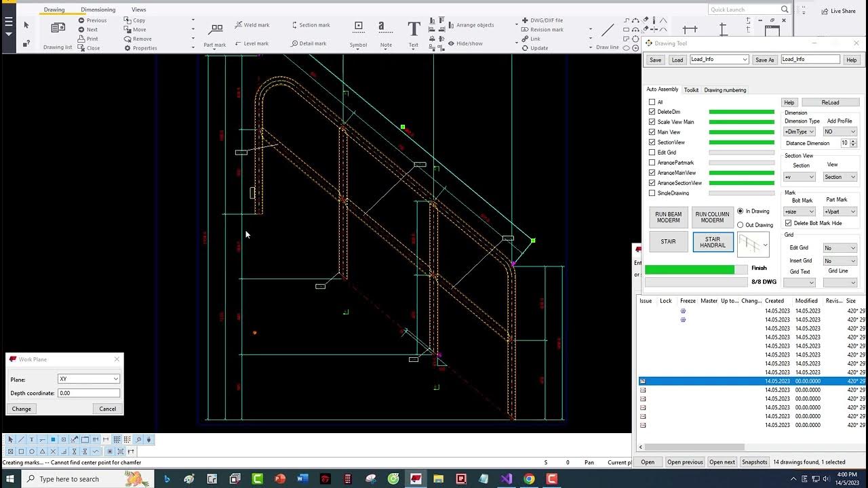Open Tekla app in taskbar

coord(416,479)
